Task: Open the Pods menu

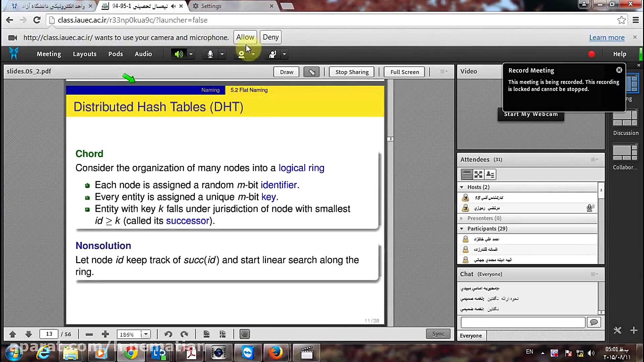Action: [115, 54]
